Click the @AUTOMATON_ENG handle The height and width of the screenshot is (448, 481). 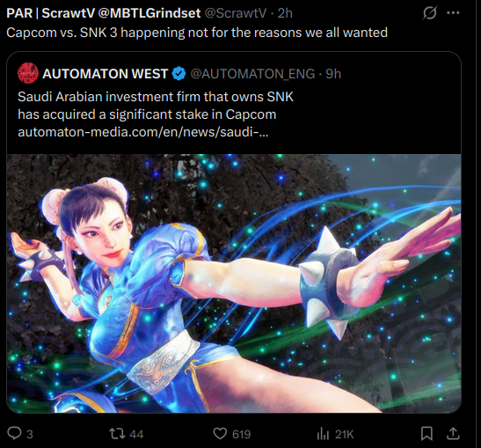tap(252, 74)
